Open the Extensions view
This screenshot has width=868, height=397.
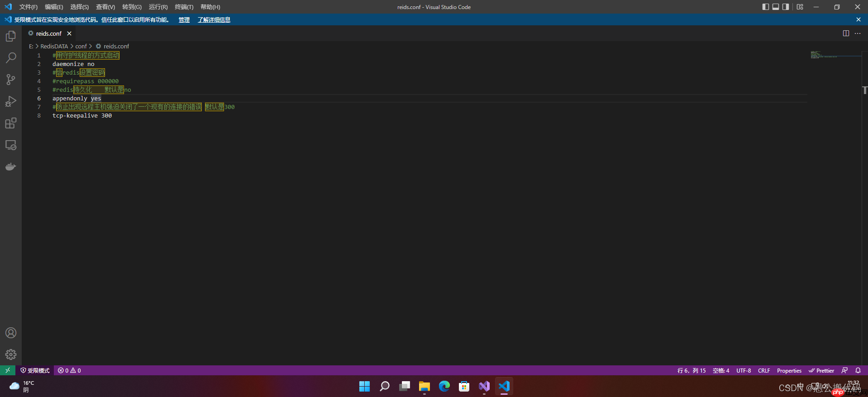pos(11,123)
